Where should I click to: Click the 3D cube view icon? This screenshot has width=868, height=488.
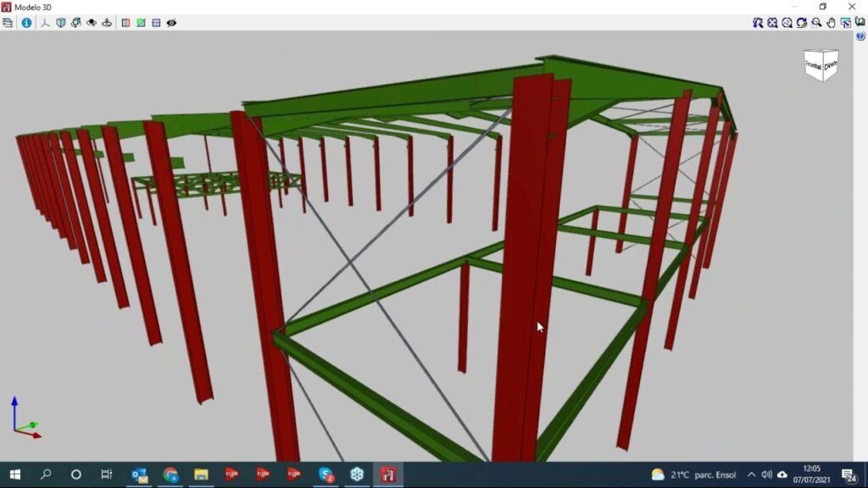click(61, 23)
